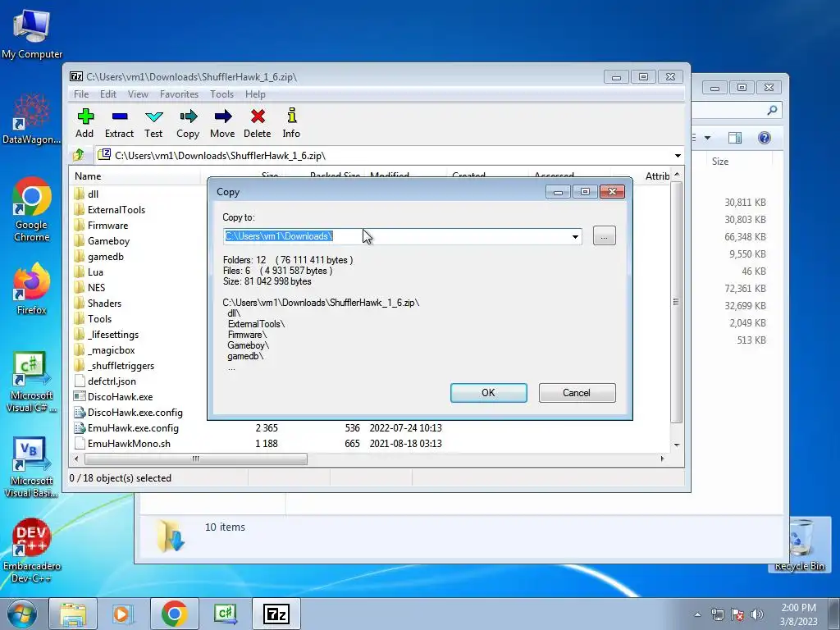Select the _magicbox folder

click(104, 349)
